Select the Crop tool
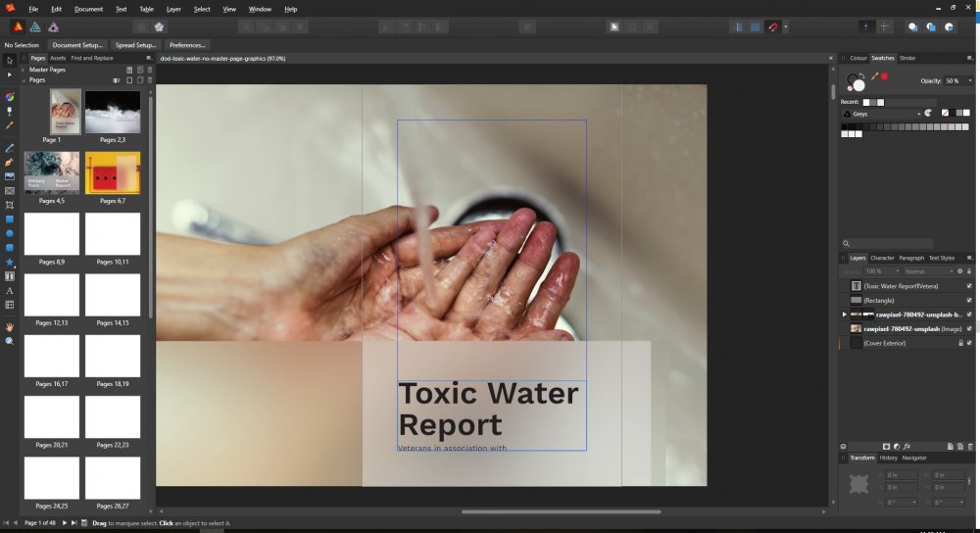Image resolution: width=980 pixels, height=533 pixels. (10, 205)
